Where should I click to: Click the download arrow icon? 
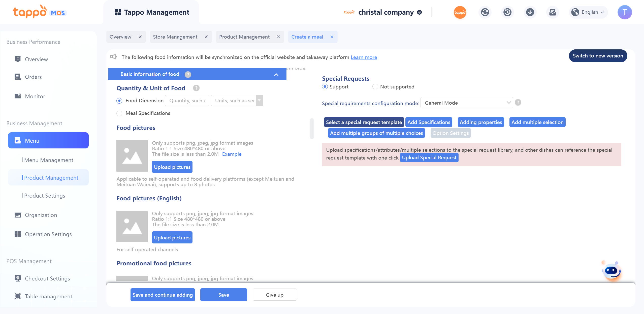tap(530, 12)
